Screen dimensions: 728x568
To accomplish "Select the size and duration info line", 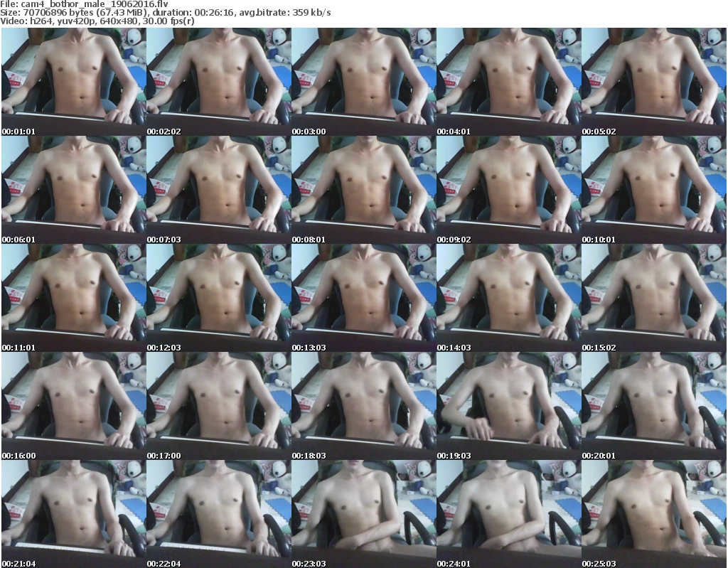I will 165,13.
